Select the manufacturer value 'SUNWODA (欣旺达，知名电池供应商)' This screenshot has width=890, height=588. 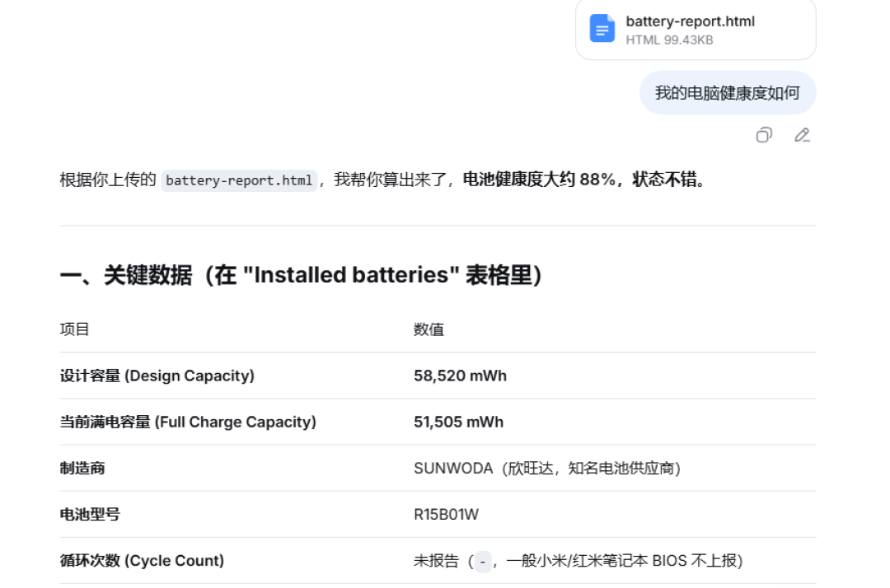click(547, 468)
